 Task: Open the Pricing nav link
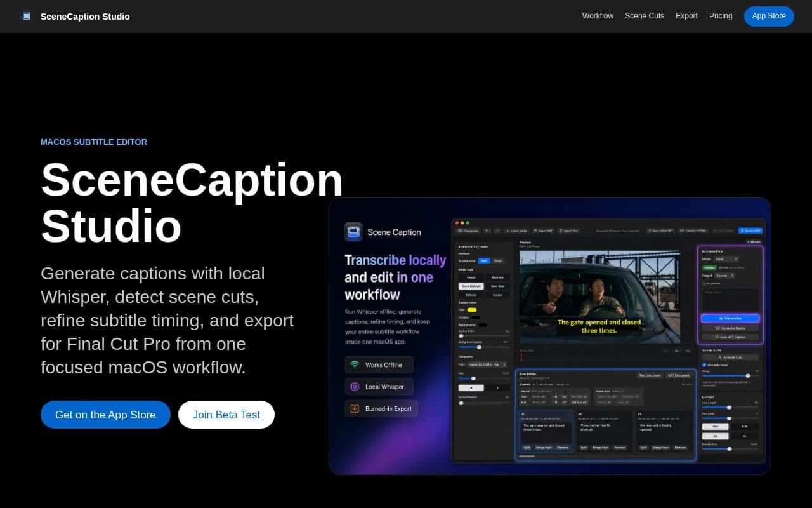click(721, 16)
